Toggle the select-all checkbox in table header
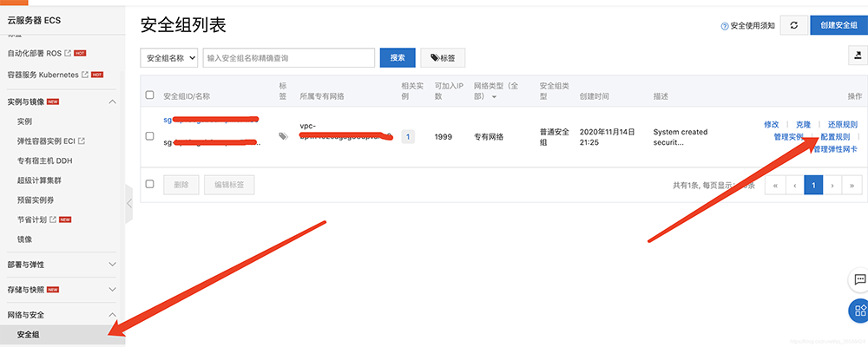This screenshot has width=868, height=347. [150, 95]
